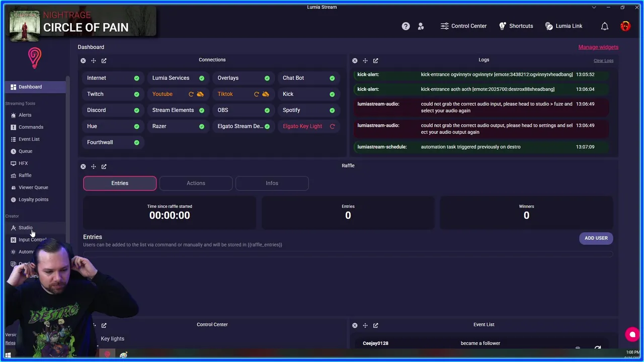
Task: Click the lumiastream-schedule log entry
Action: click(x=481, y=147)
